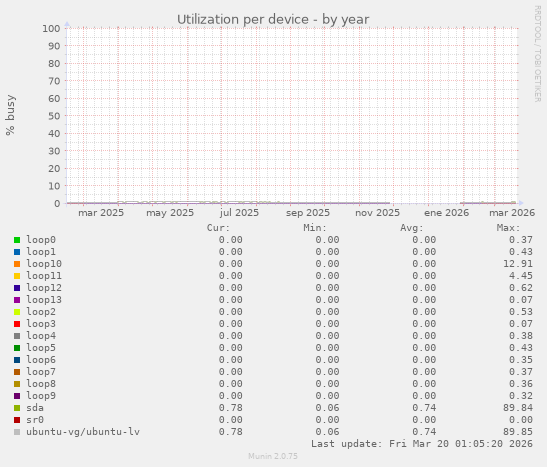The image size is (547, 467).
Task: Click the 50 y-axis tick label
Action: pyautogui.click(x=54, y=116)
